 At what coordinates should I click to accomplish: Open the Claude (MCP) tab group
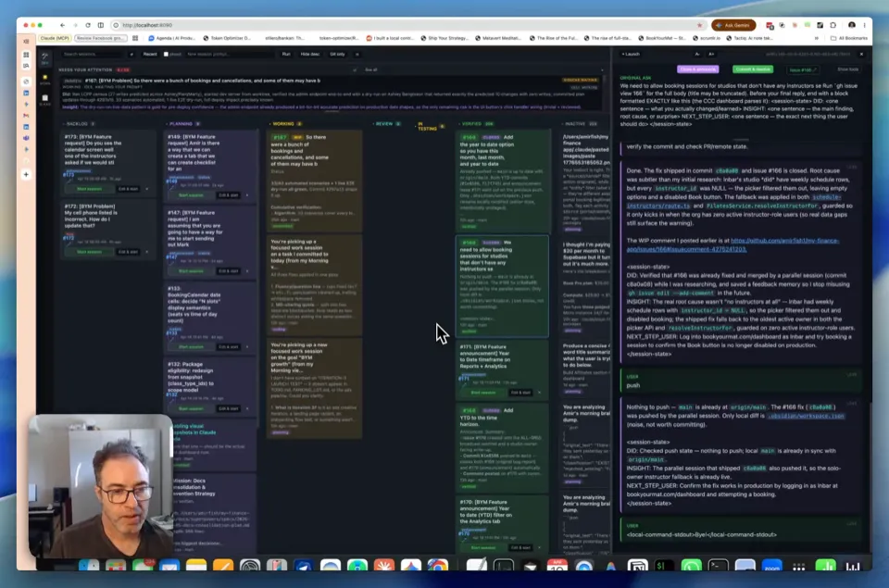coord(55,38)
